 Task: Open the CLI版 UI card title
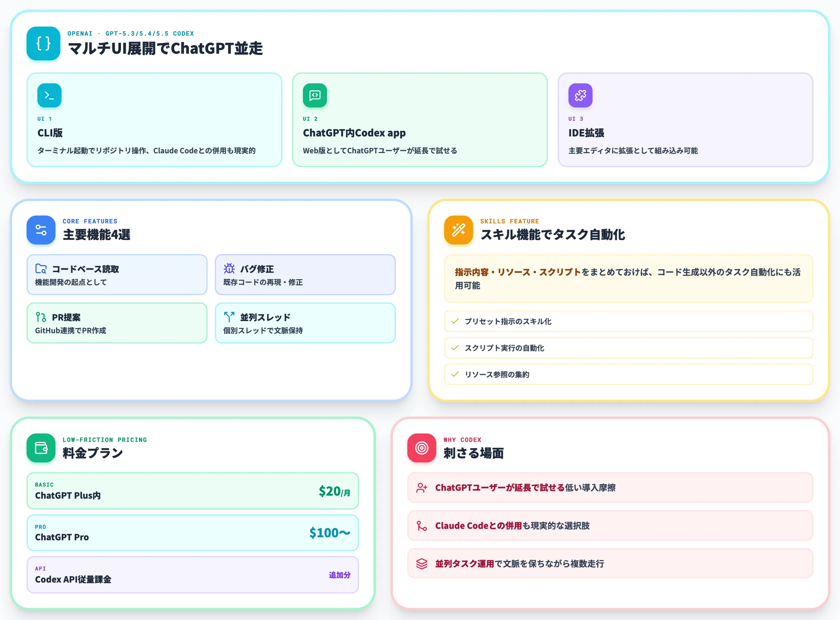click(x=50, y=133)
